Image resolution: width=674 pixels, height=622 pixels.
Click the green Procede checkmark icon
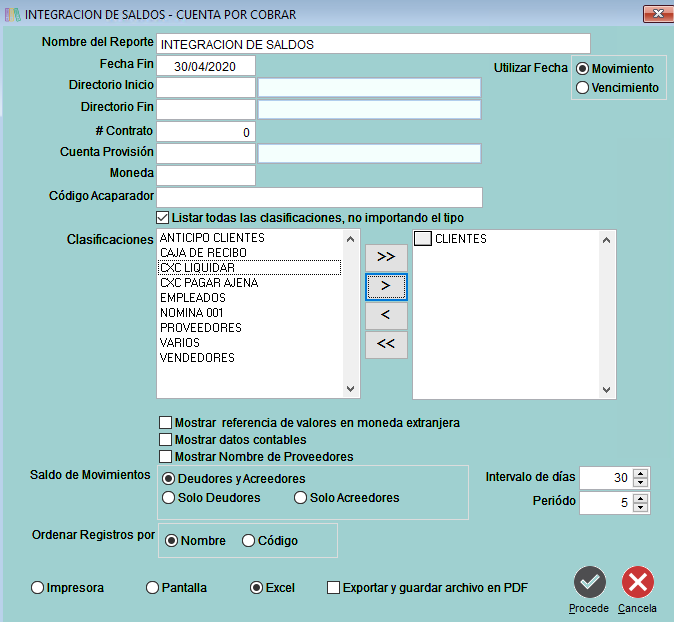pos(590,582)
